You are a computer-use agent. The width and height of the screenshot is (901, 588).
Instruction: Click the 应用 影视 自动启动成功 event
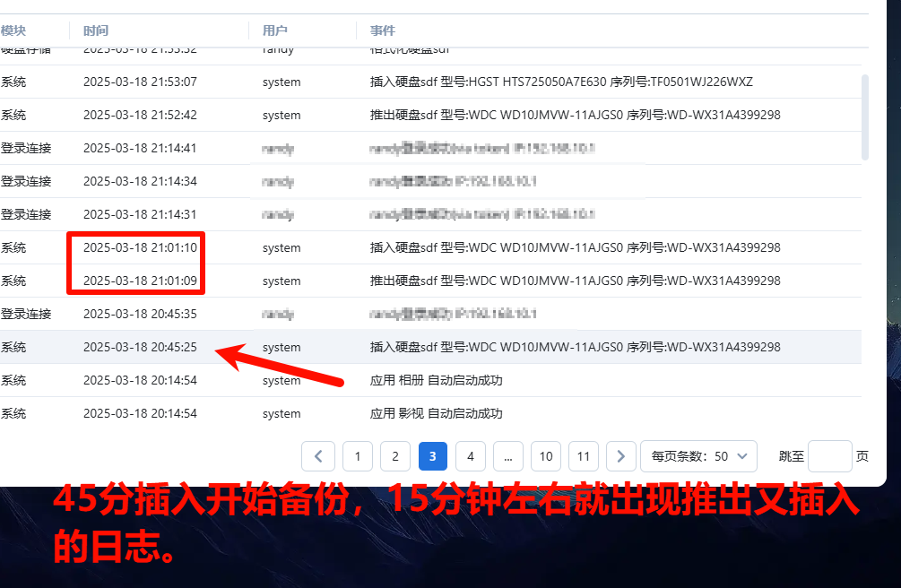point(436,414)
